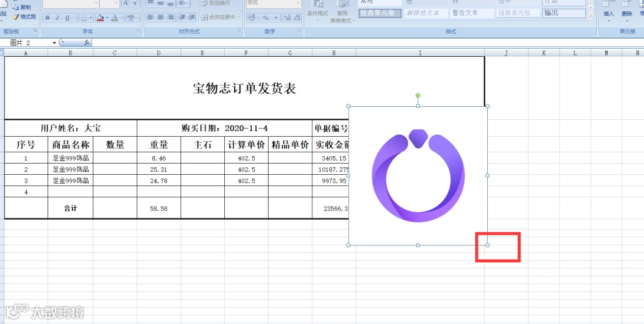Center text horizontally
The image size is (644, 324).
point(160,17)
